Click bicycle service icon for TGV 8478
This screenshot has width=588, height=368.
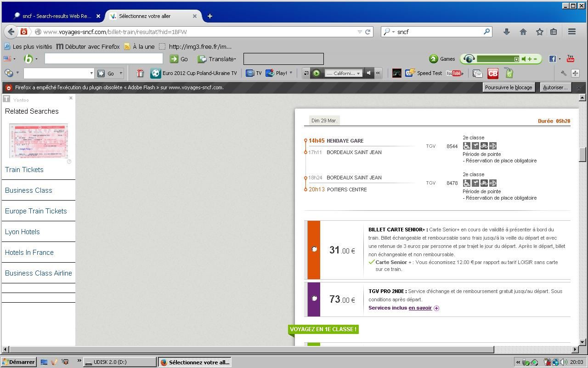[484, 183]
